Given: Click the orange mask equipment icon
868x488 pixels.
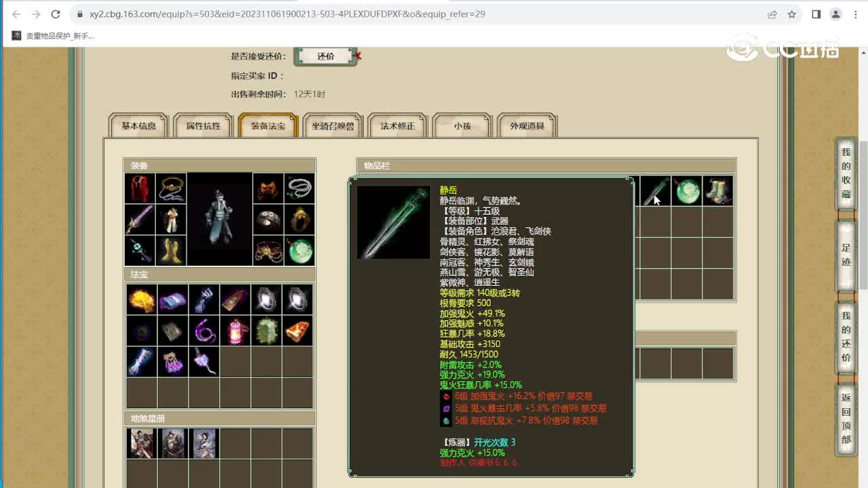Looking at the screenshot, I should click(x=268, y=188).
